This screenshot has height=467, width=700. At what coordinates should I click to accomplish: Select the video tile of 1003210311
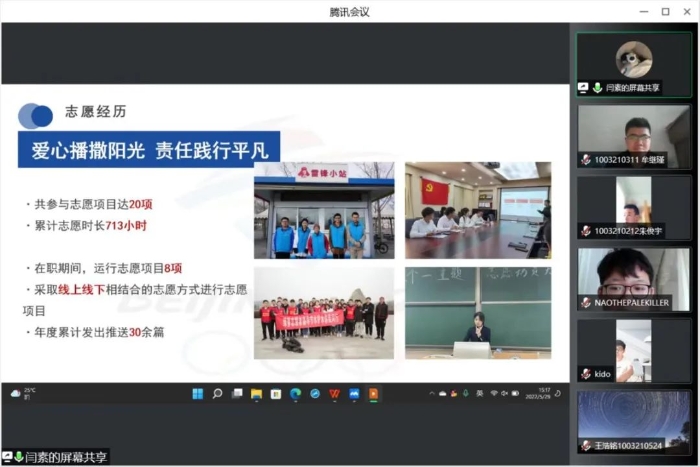(634, 137)
